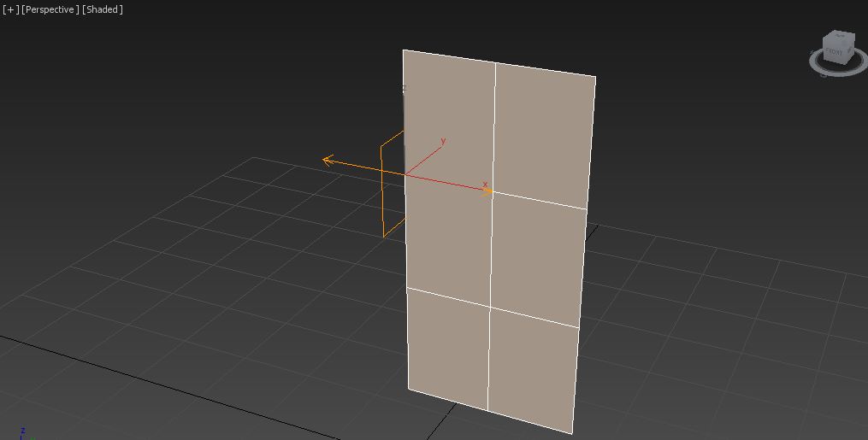This screenshot has height=440, width=868.
Task: Click the orange plane handle of the gizmo
Action: point(392,184)
